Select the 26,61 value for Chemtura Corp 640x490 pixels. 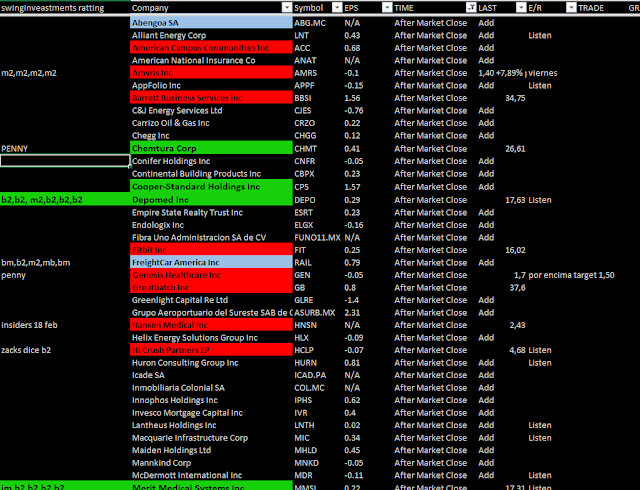(501, 149)
